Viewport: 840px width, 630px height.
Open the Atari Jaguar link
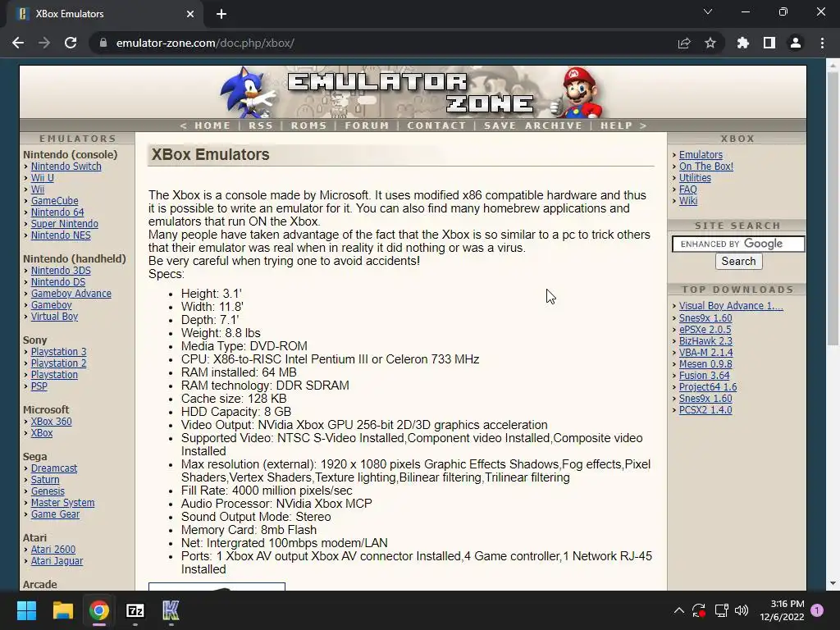click(57, 561)
